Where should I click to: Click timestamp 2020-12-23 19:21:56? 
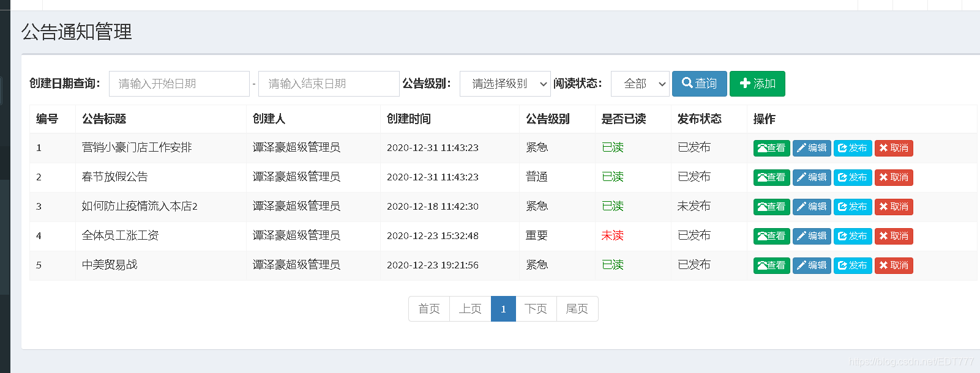(433, 265)
